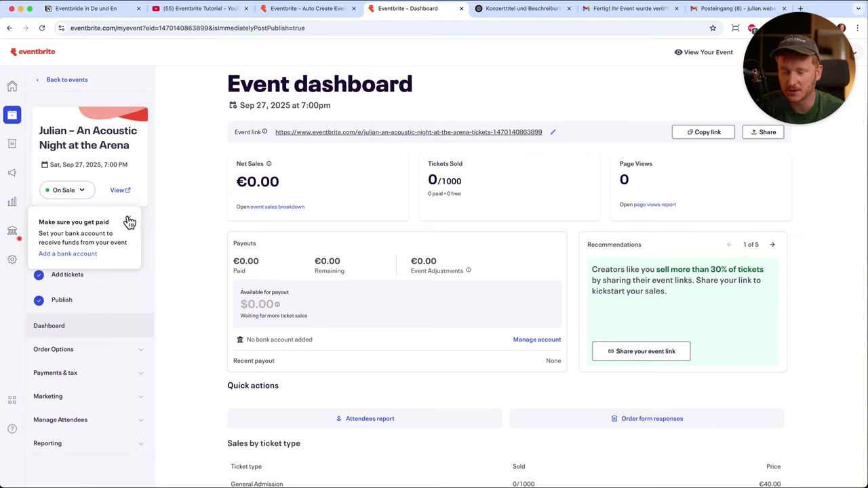The height and width of the screenshot is (488, 868).
Task: Open View Your Event
Action: point(703,52)
